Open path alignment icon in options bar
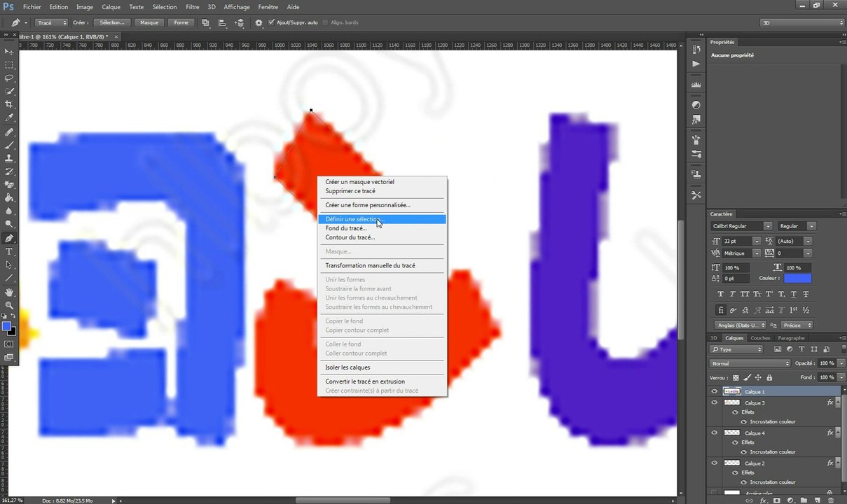 [222, 22]
